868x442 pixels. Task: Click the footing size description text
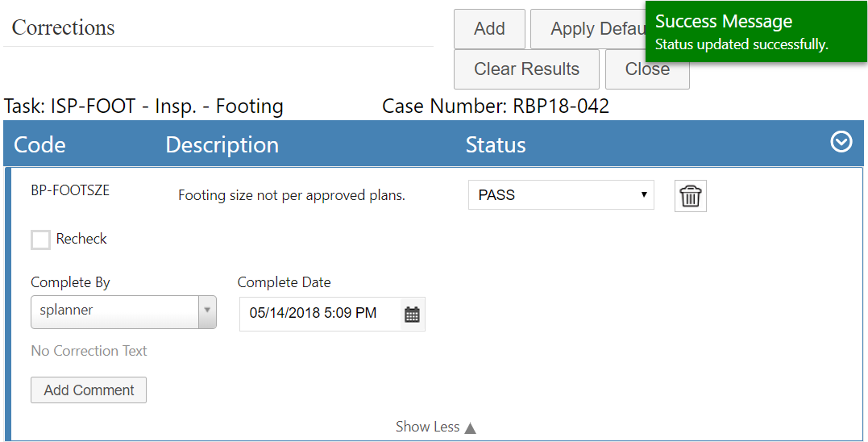point(291,196)
